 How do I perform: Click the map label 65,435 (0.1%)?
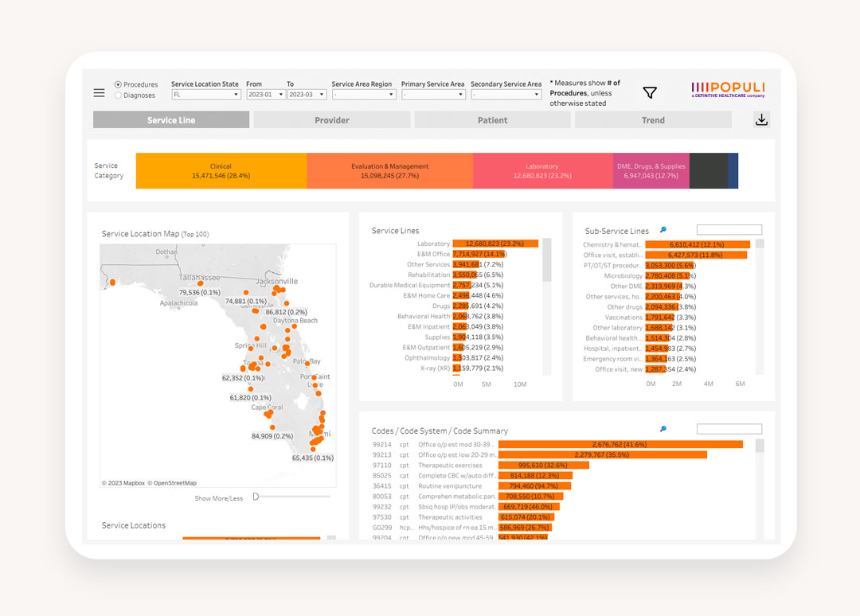point(313,458)
